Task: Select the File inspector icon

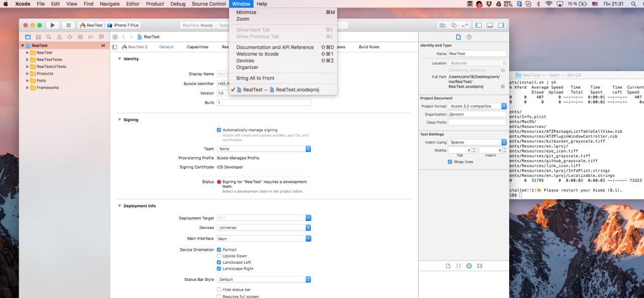Action: pyautogui.click(x=458, y=37)
